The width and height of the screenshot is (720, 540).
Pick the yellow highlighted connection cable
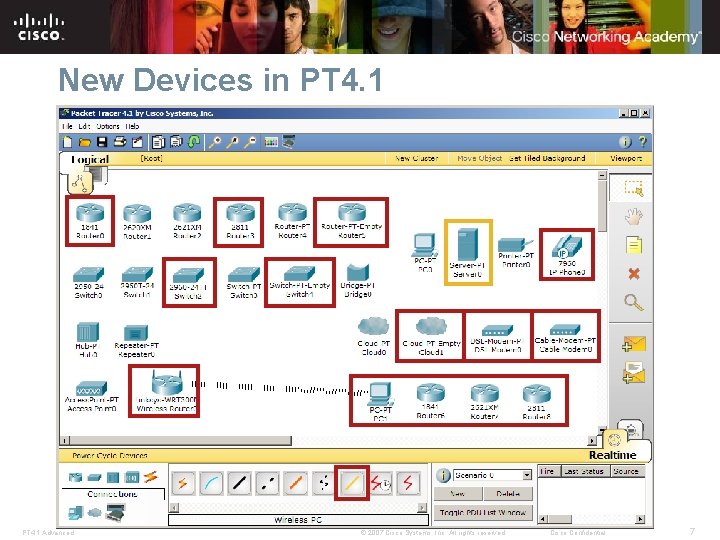[352, 483]
